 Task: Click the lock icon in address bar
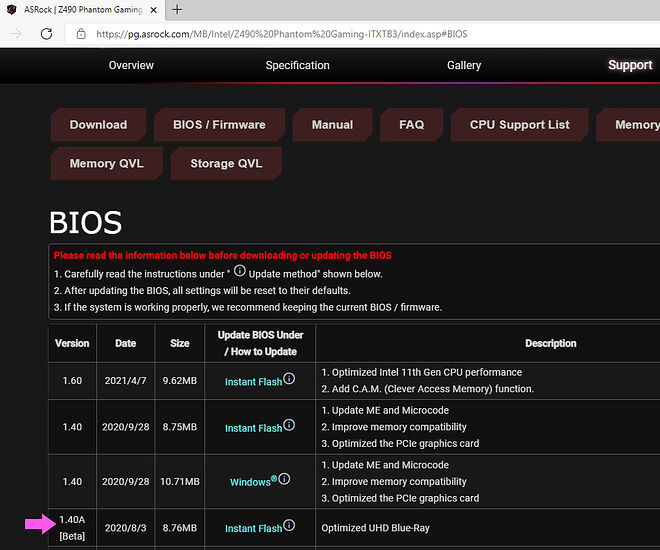pyautogui.click(x=82, y=34)
